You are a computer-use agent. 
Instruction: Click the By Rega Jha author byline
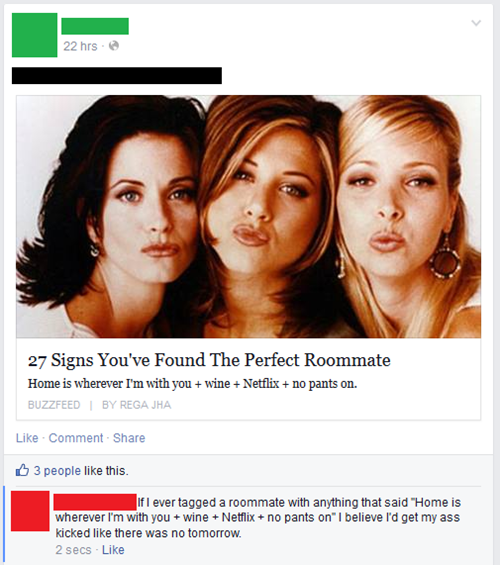coord(137,405)
